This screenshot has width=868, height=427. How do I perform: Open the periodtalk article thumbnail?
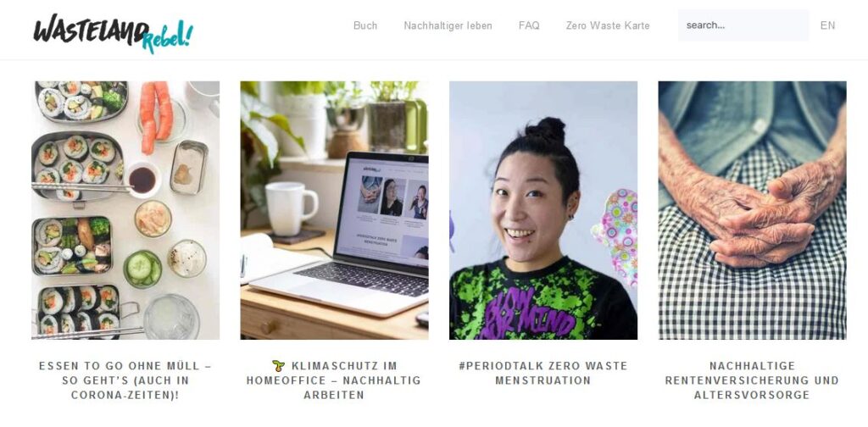(543, 210)
